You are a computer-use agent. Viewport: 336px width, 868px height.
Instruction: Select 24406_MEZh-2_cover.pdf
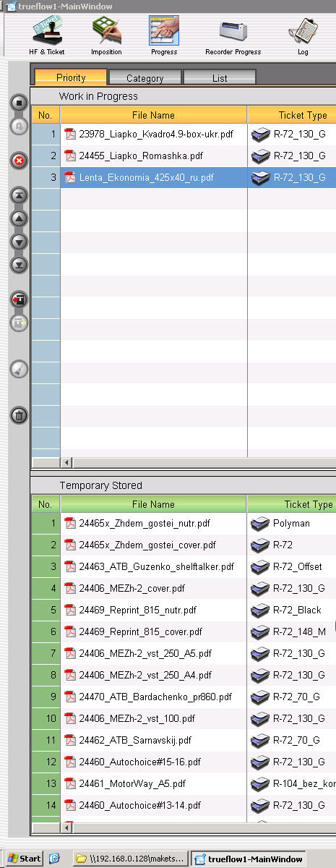(132, 588)
